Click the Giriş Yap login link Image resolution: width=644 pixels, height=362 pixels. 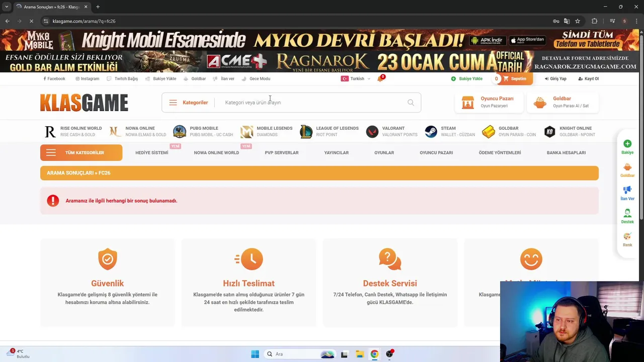coord(555,78)
